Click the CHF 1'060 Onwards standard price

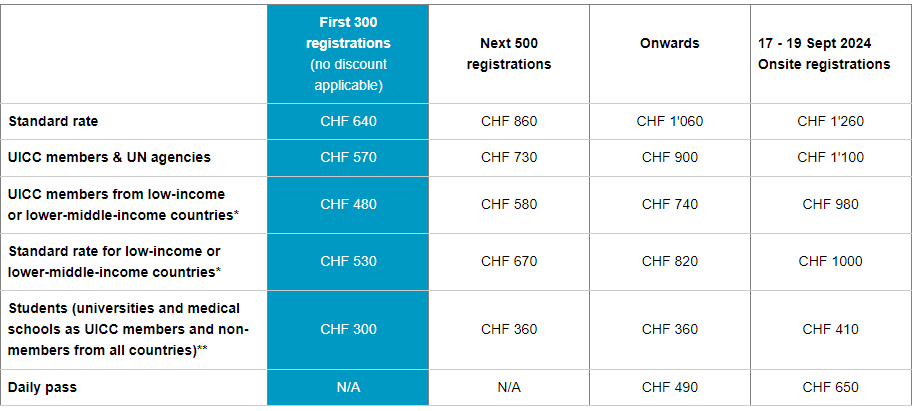tap(669, 122)
